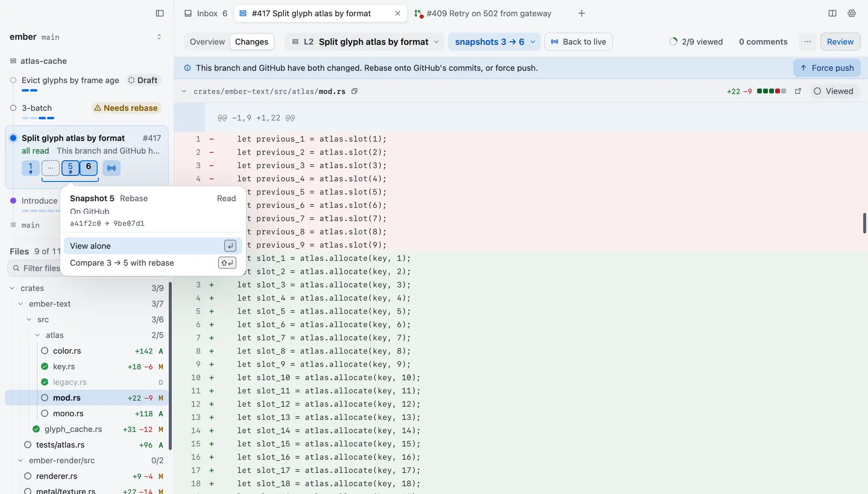868x494 pixels.
Task: Open the Inbox tab
Action: tap(206, 13)
